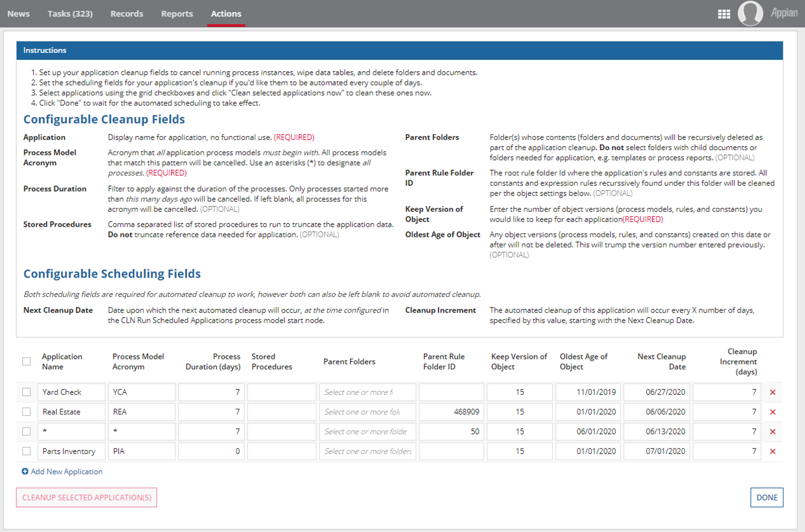Delete the Parts Inventory row with red X
Screen dimensions: 805x532
click(773, 451)
